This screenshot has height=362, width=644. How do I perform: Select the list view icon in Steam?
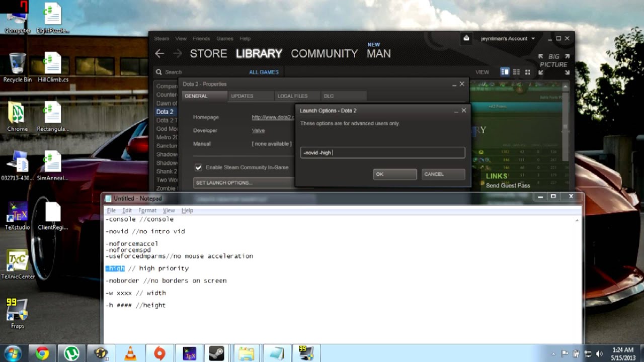[x=516, y=72]
